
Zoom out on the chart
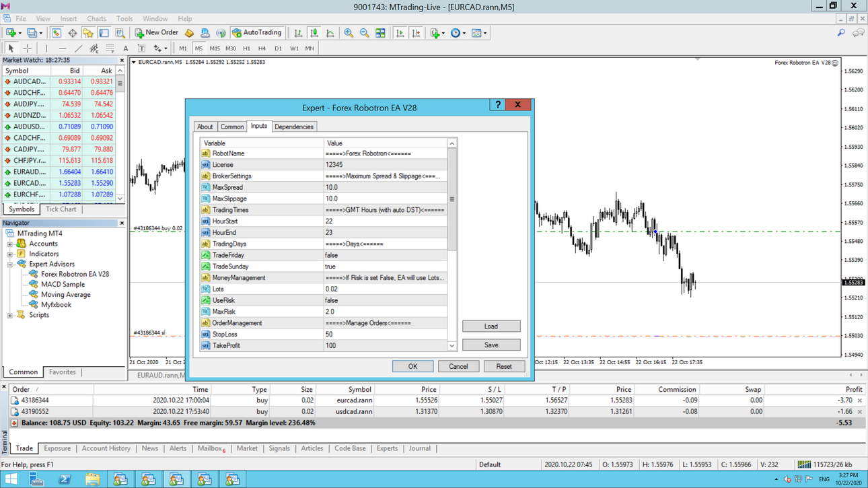(364, 32)
